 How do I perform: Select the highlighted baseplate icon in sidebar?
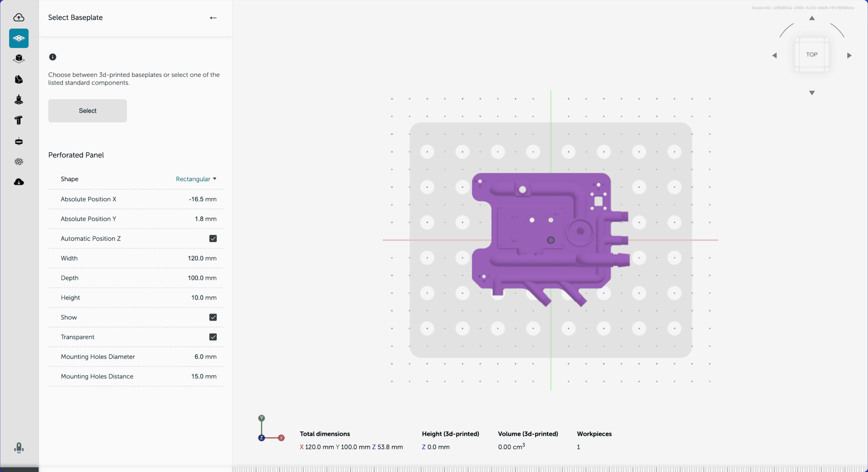(x=19, y=38)
